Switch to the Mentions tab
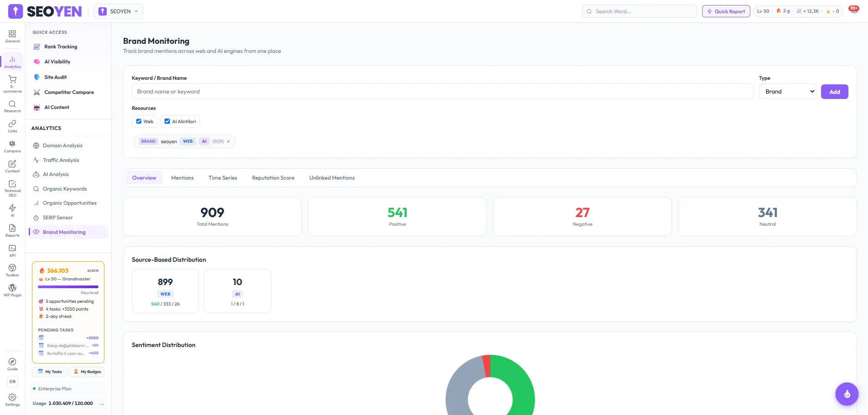The width and height of the screenshot is (868, 415). point(182,178)
